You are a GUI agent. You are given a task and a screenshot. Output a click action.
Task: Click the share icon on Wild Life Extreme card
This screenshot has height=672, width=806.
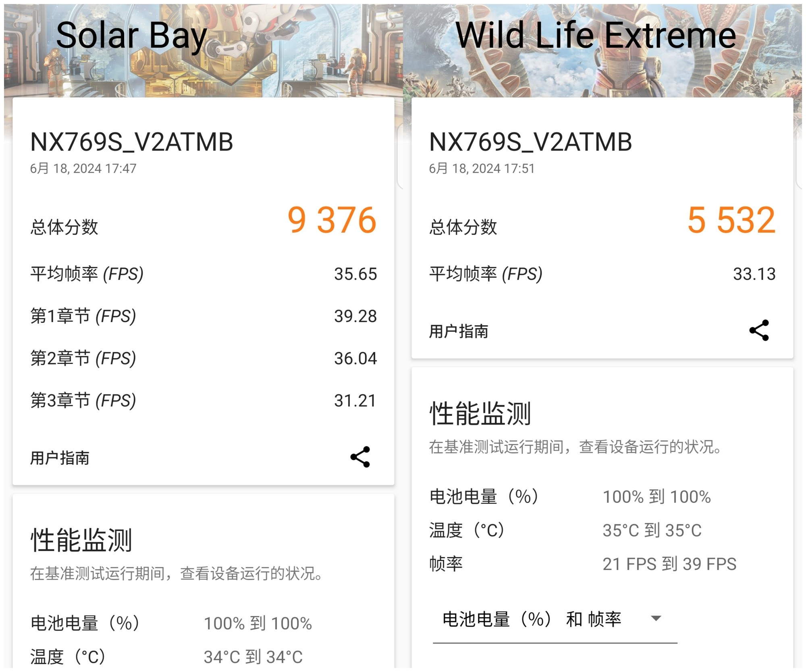point(758,330)
